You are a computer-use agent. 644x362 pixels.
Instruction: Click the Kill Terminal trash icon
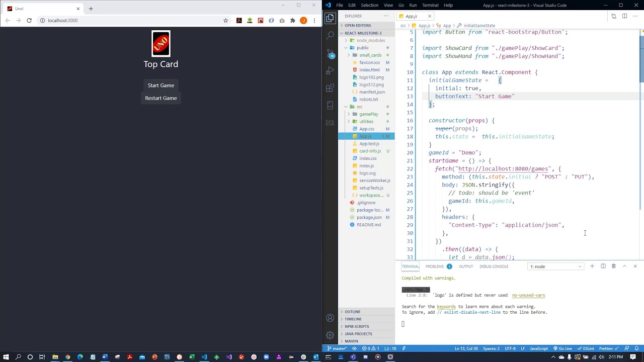[613, 266]
